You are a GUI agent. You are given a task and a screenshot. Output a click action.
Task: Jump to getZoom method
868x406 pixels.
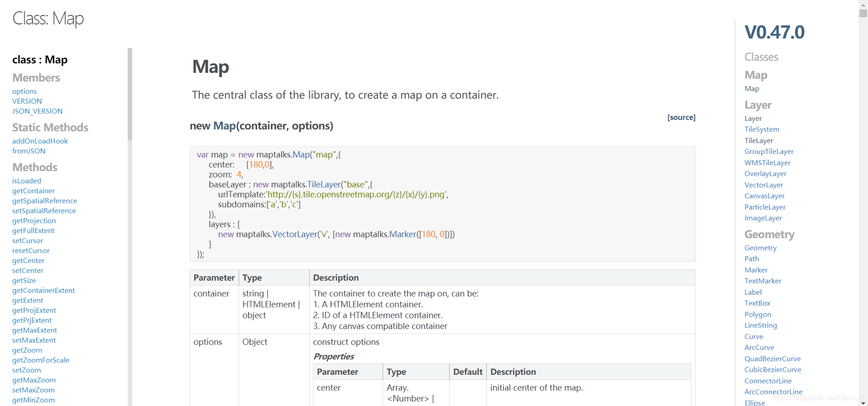click(x=27, y=350)
